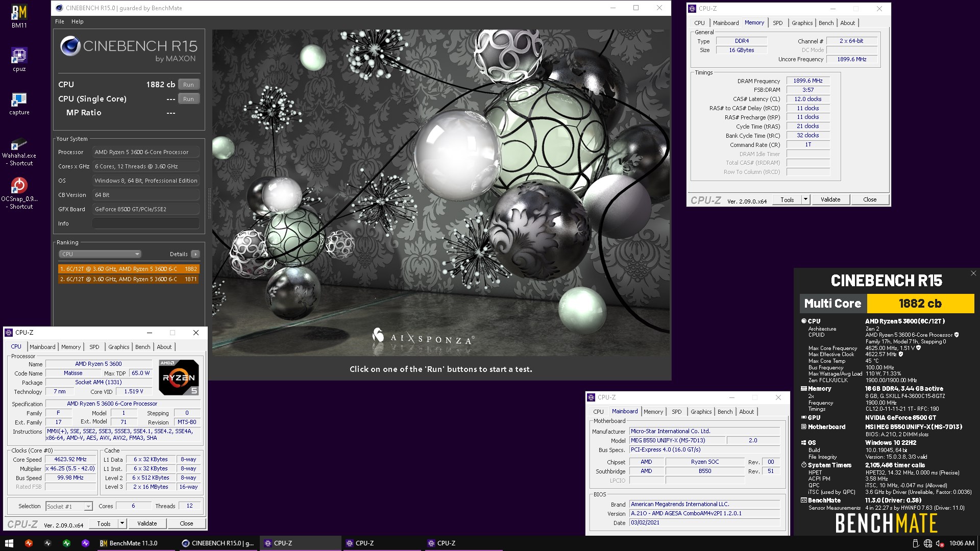The image size is (980, 551).
Task: Click the Processor field AMD Ryzen 5 3600
Action: pyautogui.click(x=146, y=152)
